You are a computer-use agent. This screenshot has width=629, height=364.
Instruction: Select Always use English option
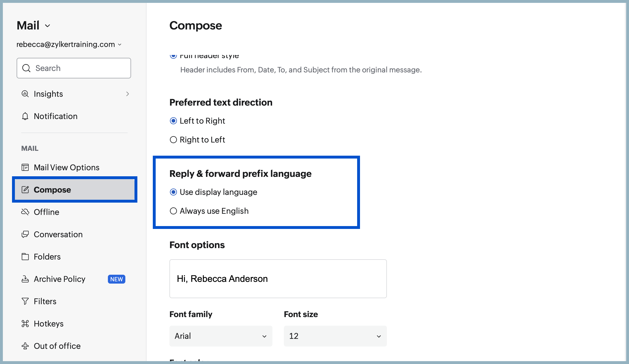pyautogui.click(x=173, y=211)
